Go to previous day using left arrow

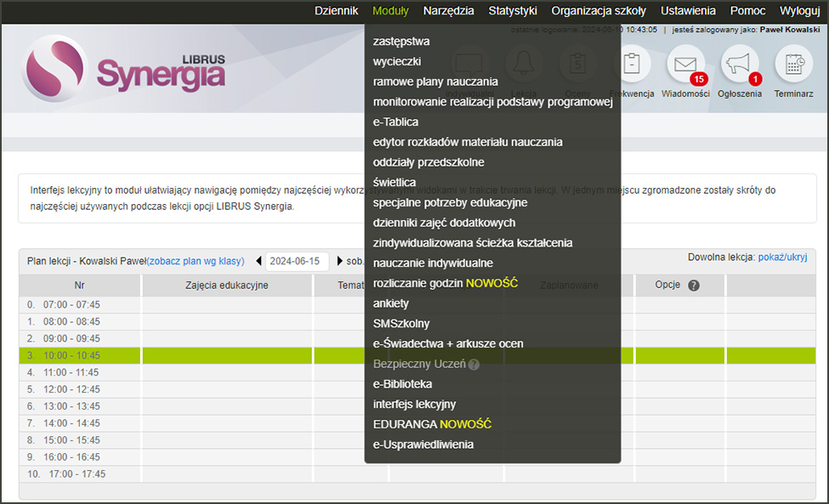(x=258, y=261)
